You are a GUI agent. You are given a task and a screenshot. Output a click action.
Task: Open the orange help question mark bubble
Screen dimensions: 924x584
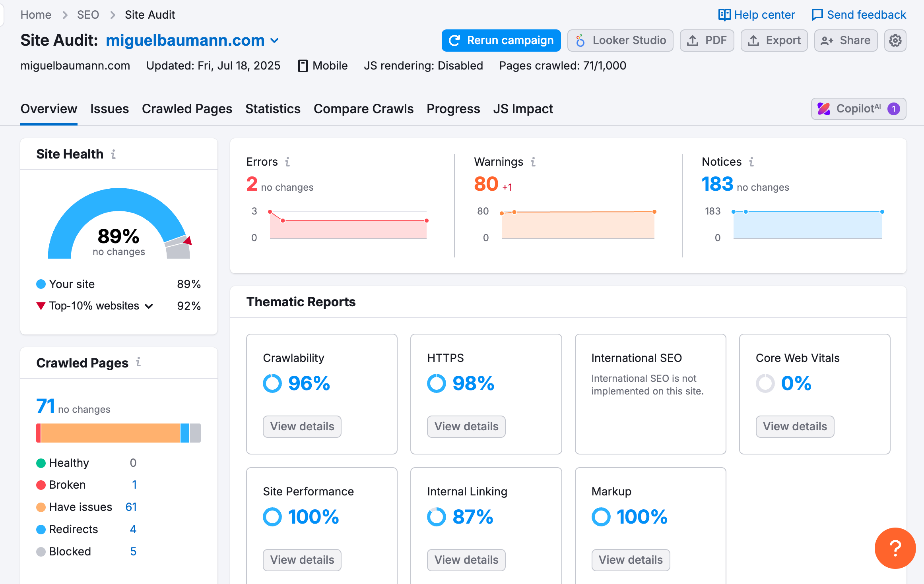click(895, 548)
